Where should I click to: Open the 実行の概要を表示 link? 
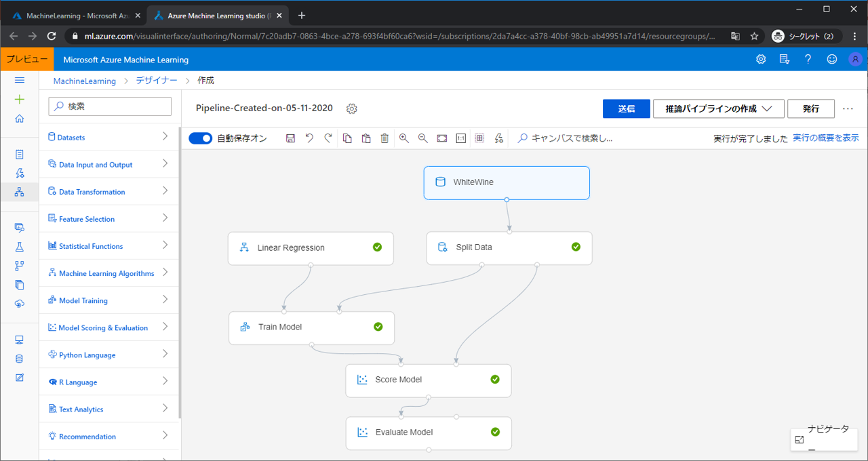tap(825, 138)
